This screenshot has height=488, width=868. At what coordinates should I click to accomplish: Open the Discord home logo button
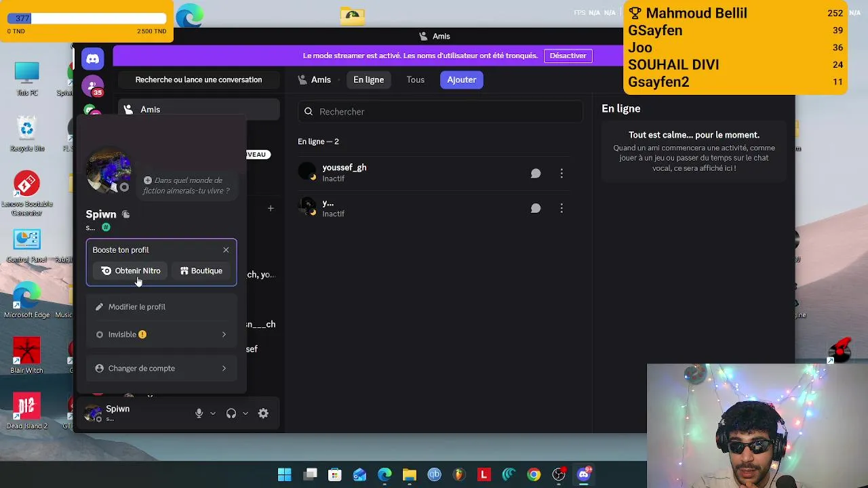coord(93,59)
